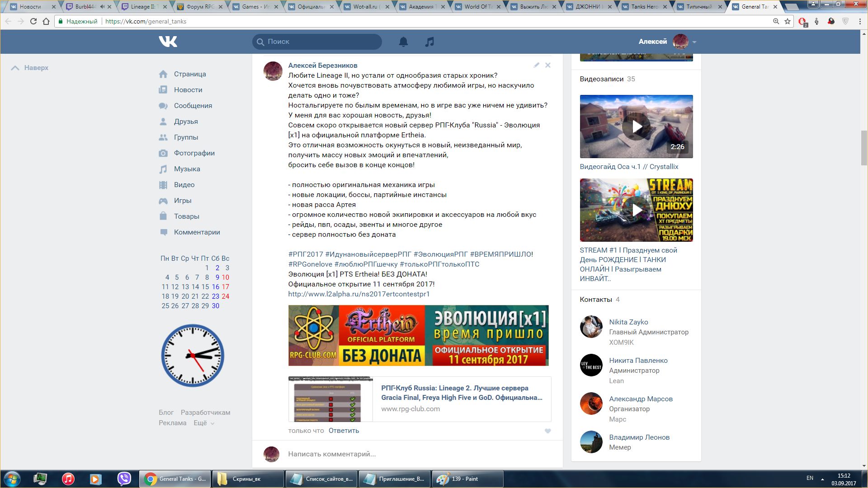This screenshot has height=488, width=868.
Task: Click the Игры gamepad icon
Action: (163, 201)
